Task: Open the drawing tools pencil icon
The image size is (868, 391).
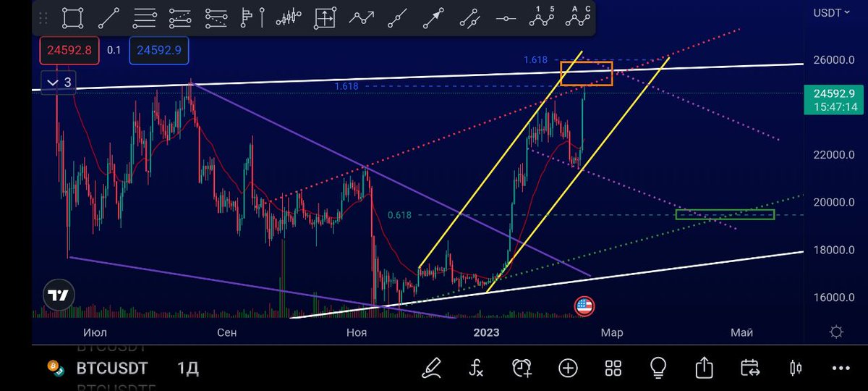Action: tap(433, 368)
